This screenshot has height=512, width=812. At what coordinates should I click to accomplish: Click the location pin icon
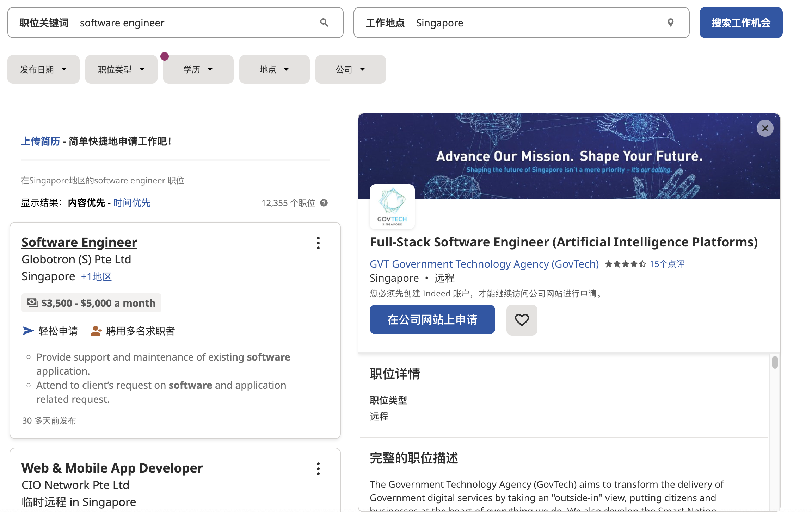pos(670,23)
